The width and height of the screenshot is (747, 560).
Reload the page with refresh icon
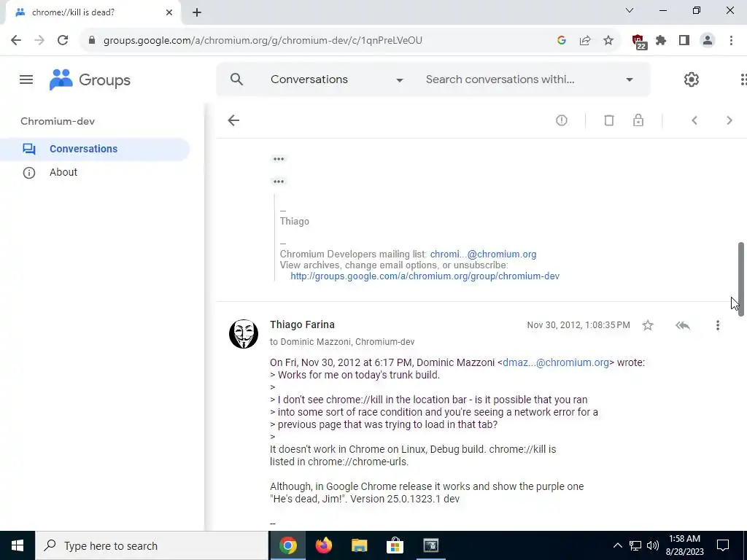pos(63,41)
